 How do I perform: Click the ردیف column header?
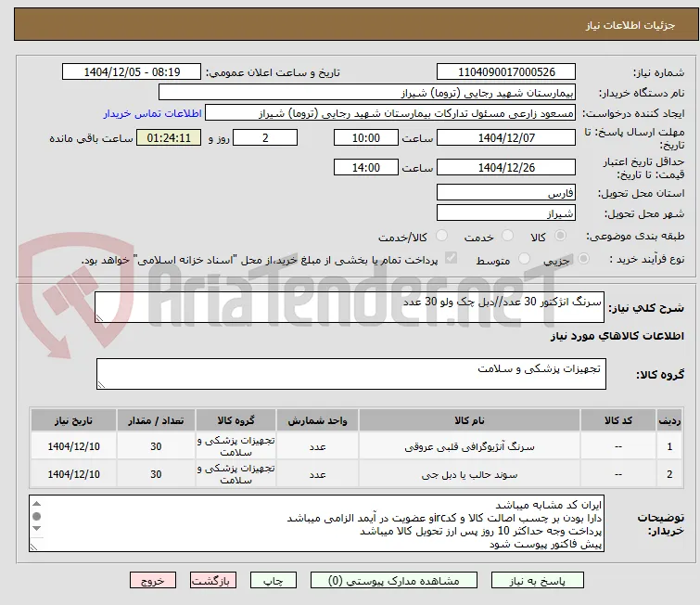[669, 420]
